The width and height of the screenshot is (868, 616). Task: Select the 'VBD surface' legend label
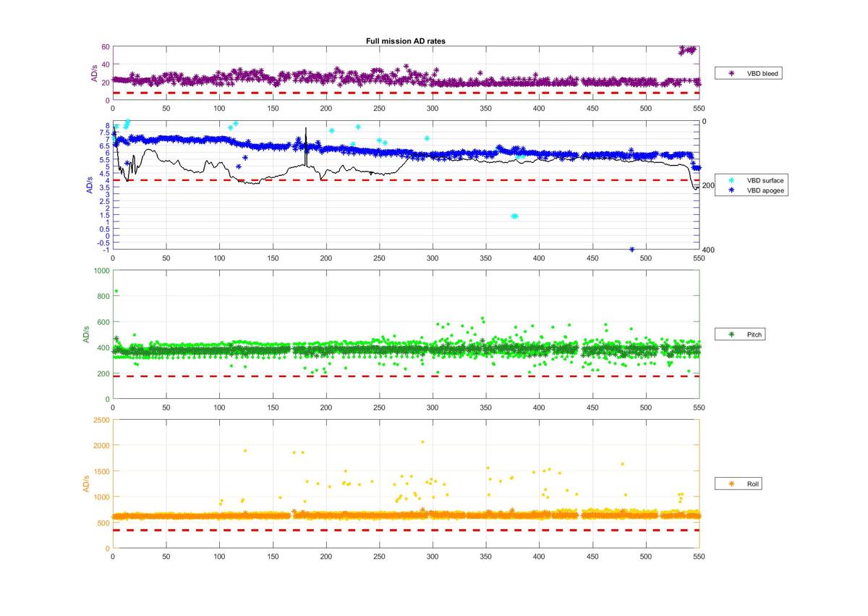(766, 180)
